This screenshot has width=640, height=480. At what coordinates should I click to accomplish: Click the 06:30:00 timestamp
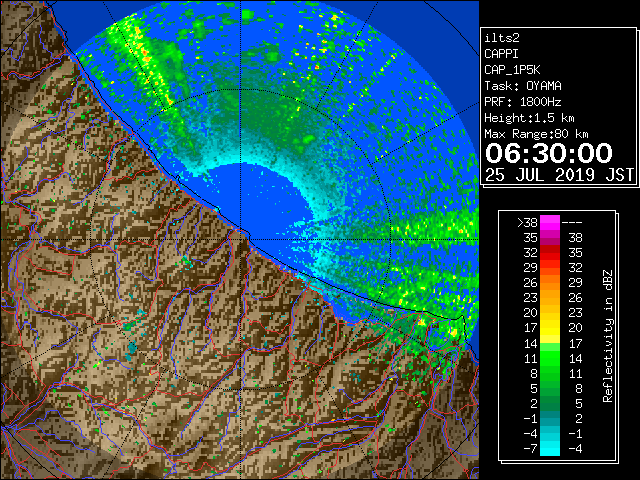[549, 153]
